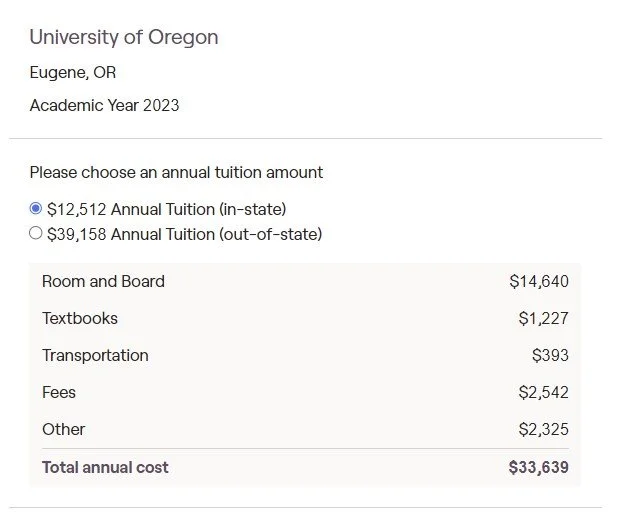Click the $14,640 room and board amount
This screenshot has width=621, height=518.
click(538, 281)
